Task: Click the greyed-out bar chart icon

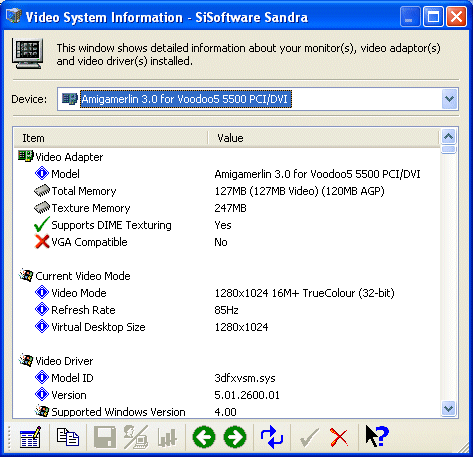Action: [x=167, y=438]
